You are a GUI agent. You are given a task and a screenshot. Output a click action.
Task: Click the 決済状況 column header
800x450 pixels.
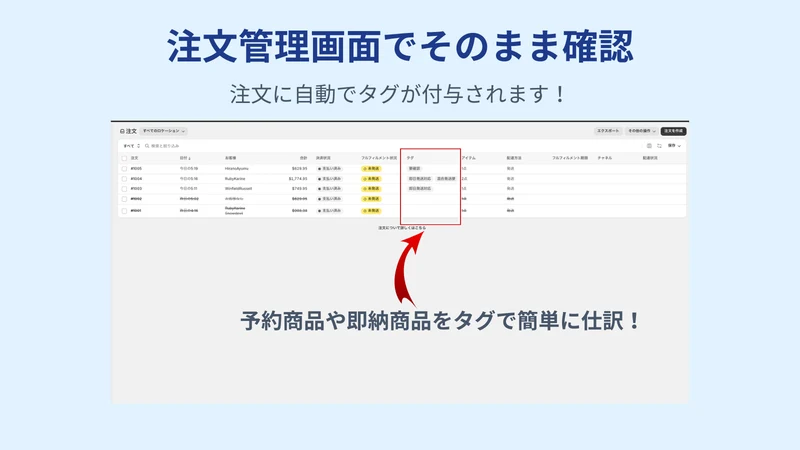coord(323,158)
